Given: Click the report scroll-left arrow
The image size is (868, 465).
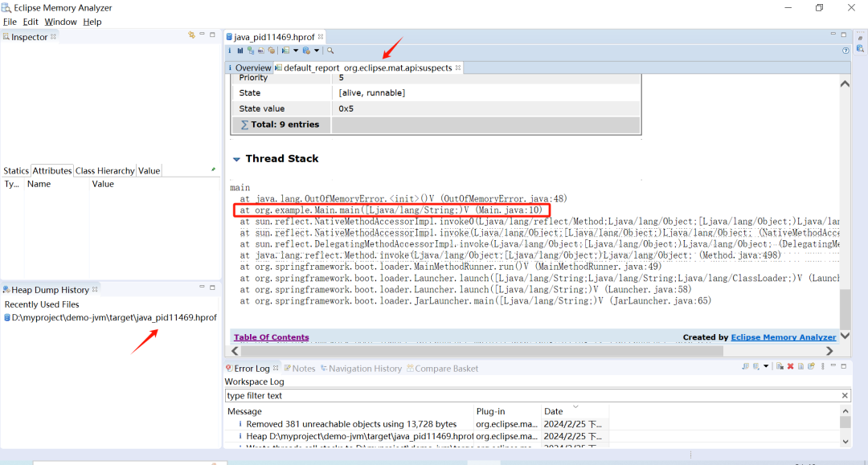Looking at the screenshot, I should (x=235, y=350).
